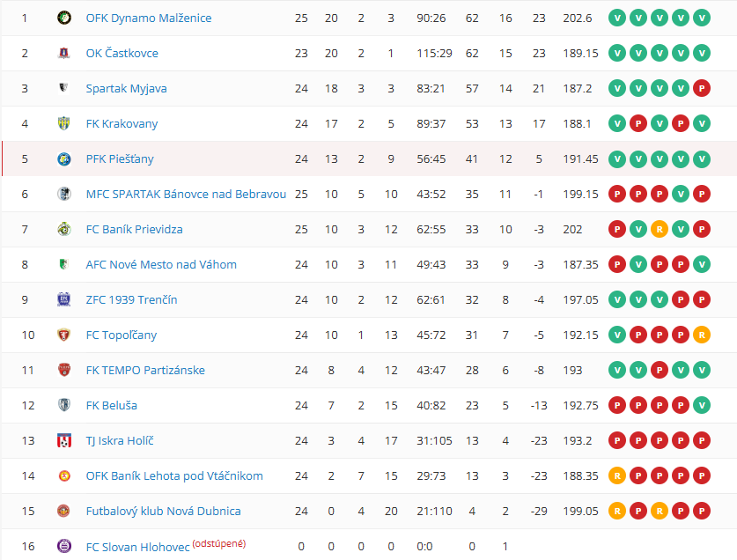Click the score 62:61 for ZFC 1939 Trenčín
The height and width of the screenshot is (560, 737).
tap(431, 299)
